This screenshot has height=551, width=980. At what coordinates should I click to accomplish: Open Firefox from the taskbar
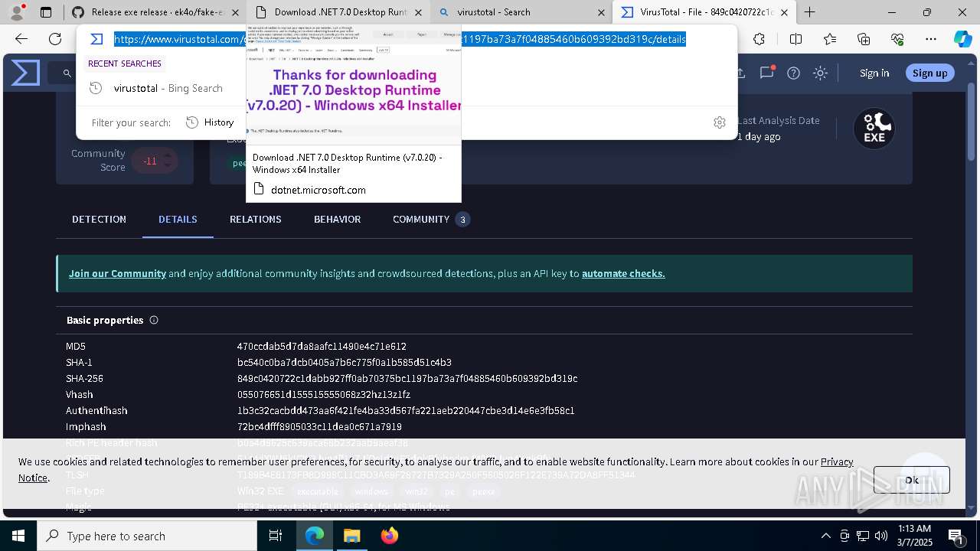[389, 536]
